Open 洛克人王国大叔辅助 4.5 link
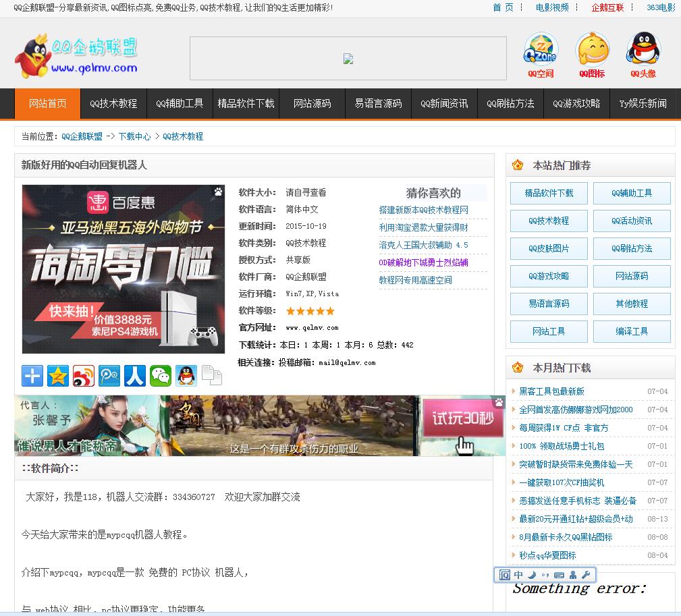This screenshot has height=616, width=681. point(423,245)
